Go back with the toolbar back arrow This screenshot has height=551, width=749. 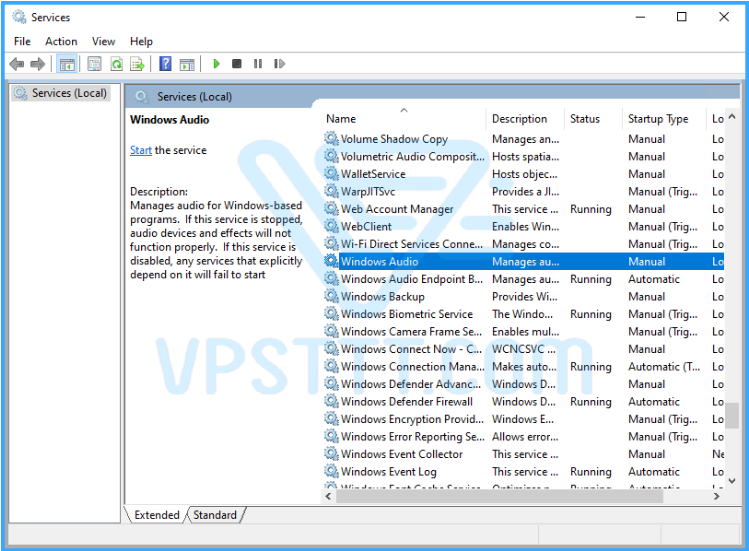17,64
